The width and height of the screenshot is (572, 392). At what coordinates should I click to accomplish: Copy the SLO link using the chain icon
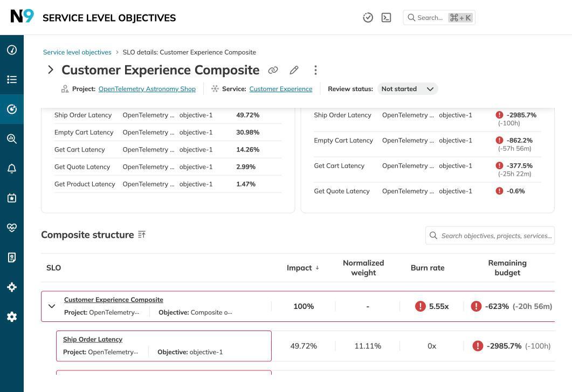pos(273,70)
